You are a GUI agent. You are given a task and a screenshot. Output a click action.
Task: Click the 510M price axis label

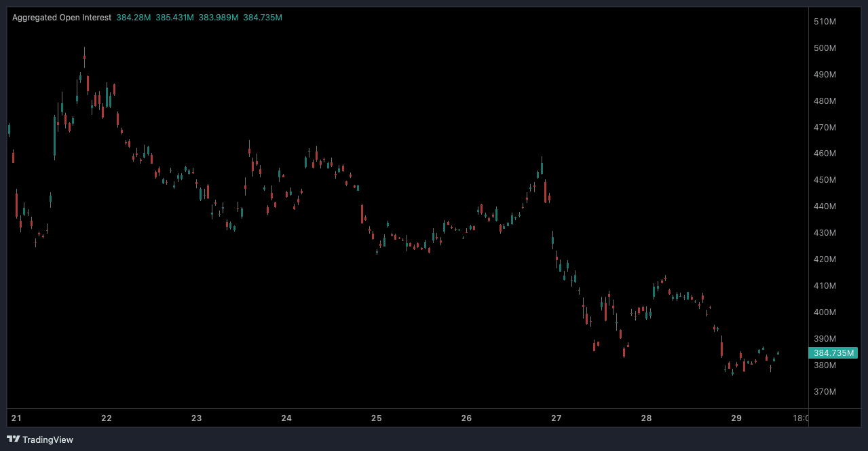[824, 22]
